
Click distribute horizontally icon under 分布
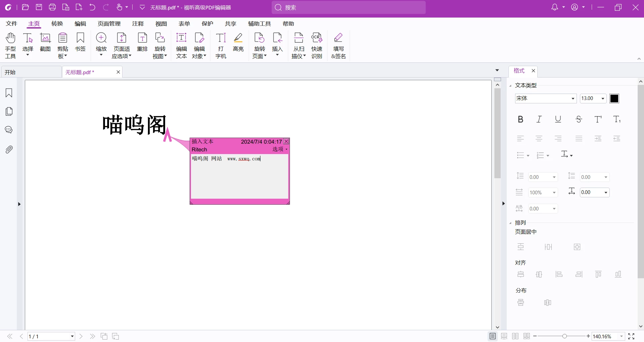(x=548, y=303)
